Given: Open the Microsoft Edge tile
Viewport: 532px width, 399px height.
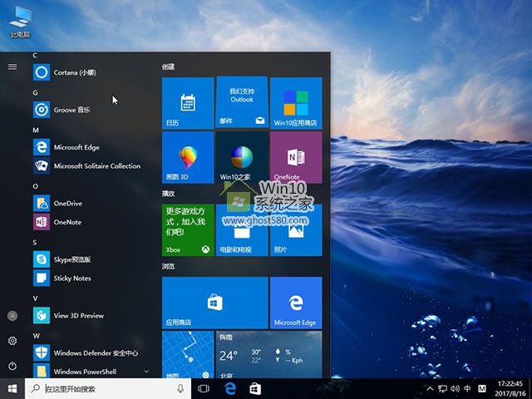Looking at the screenshot, I should (296, 303).
